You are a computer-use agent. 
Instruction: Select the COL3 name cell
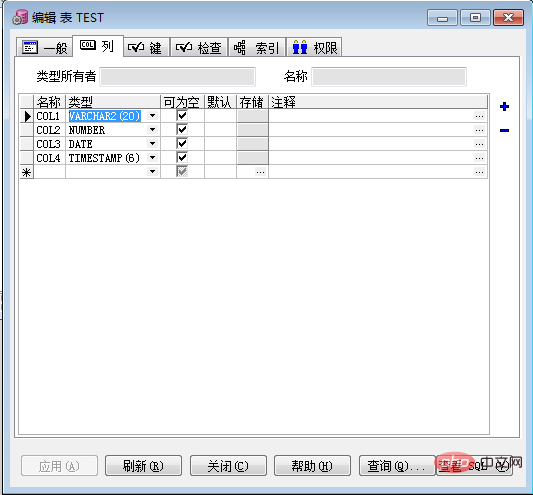[49, 144]
